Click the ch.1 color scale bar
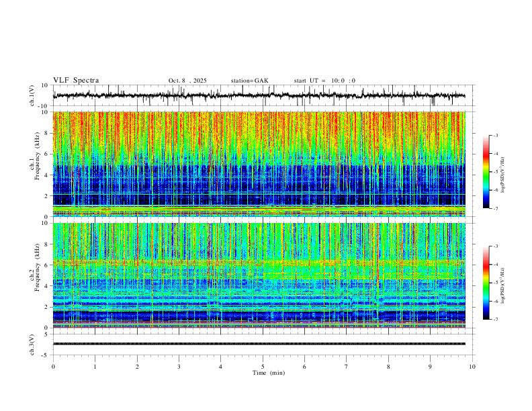Viewport: 532px width, 411px height. coord(486,172)
